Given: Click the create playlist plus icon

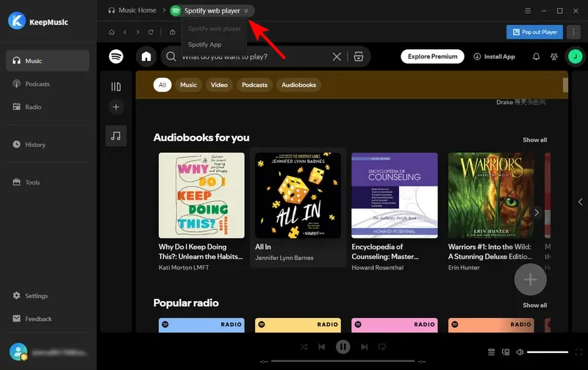Looking at the screenshot, I should pos(116,107).
